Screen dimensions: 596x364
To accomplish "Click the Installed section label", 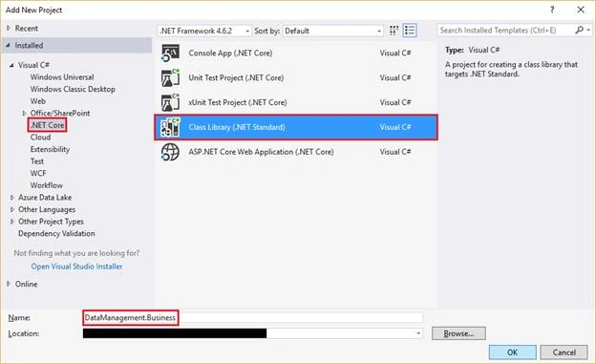I will tap(29, 45).
